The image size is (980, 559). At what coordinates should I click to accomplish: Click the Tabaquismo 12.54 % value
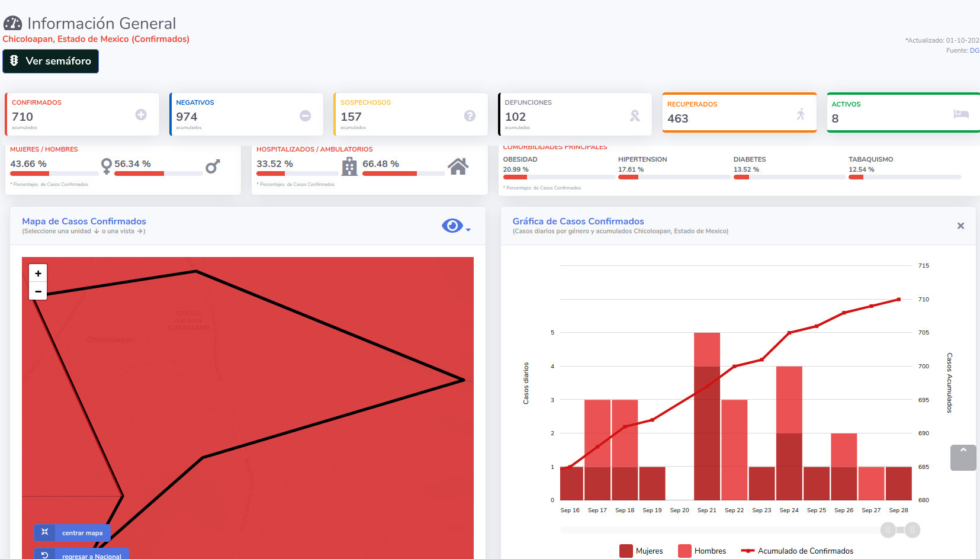[862, 169]
